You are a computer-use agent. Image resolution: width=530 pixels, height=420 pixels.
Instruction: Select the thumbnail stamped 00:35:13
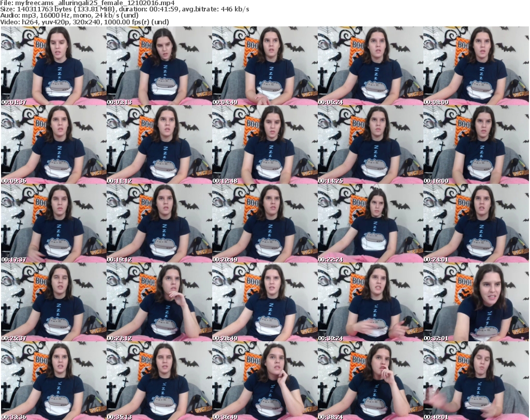[159, 381]
